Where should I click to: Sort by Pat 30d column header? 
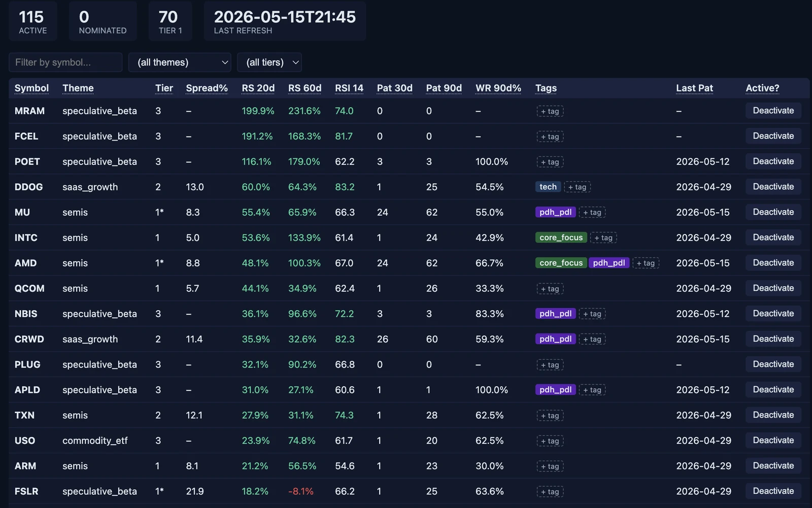(394, 88)
